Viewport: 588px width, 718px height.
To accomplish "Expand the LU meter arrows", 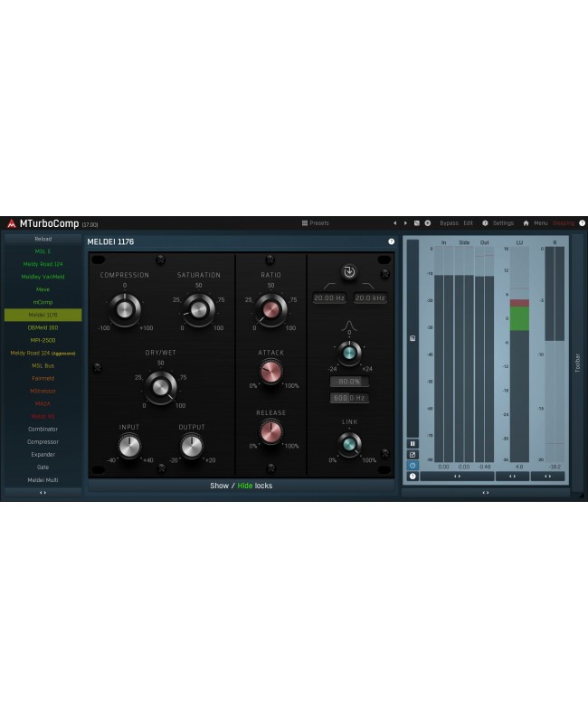I will [x=512, y=477].
